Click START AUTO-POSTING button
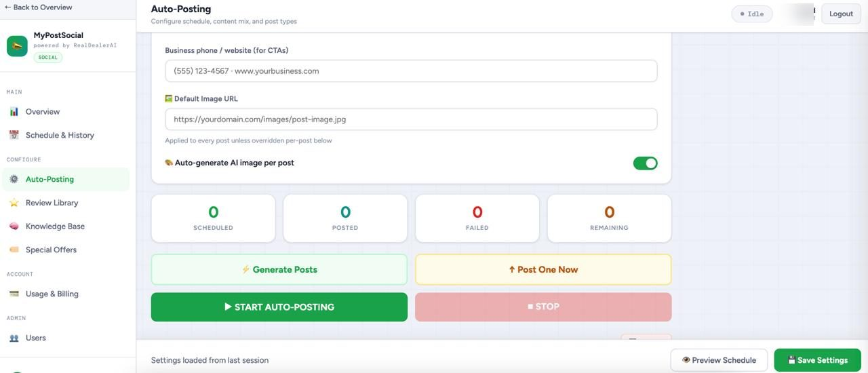The height and width of the screenshot is (373, 868). [279, 307]
